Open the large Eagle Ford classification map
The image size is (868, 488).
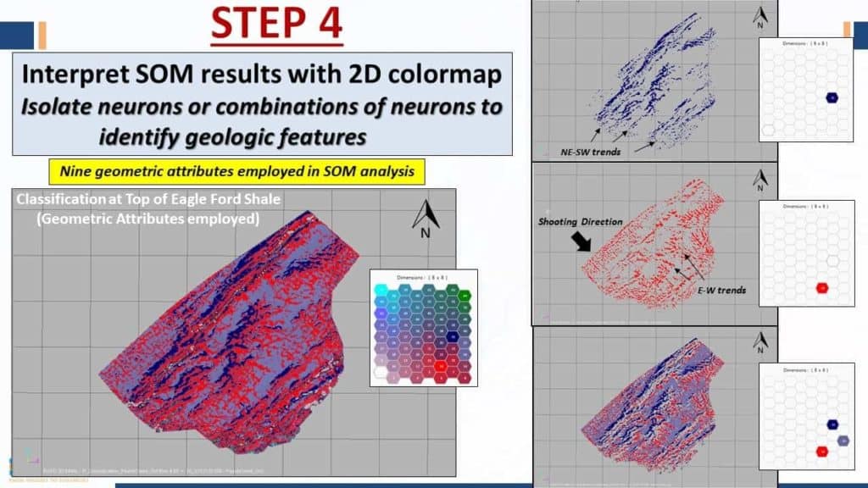234,332
